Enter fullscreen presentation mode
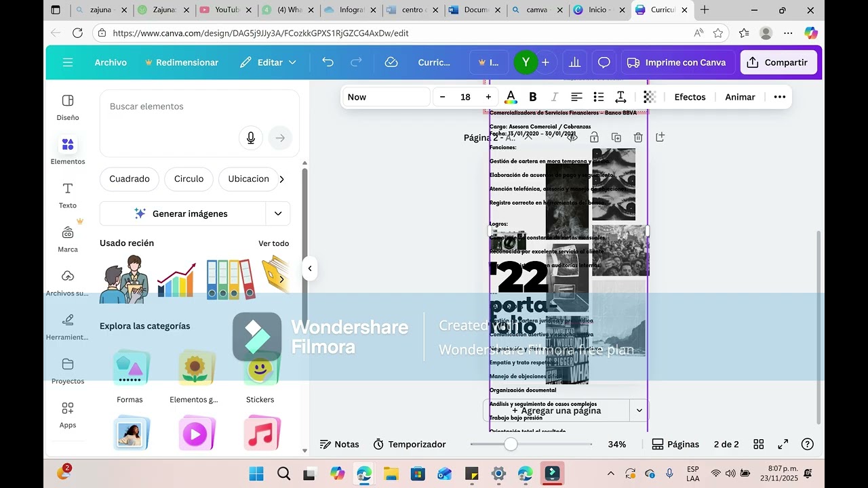Image resolution: width=868 pixels, height=488 pixels. click(783, 445)
